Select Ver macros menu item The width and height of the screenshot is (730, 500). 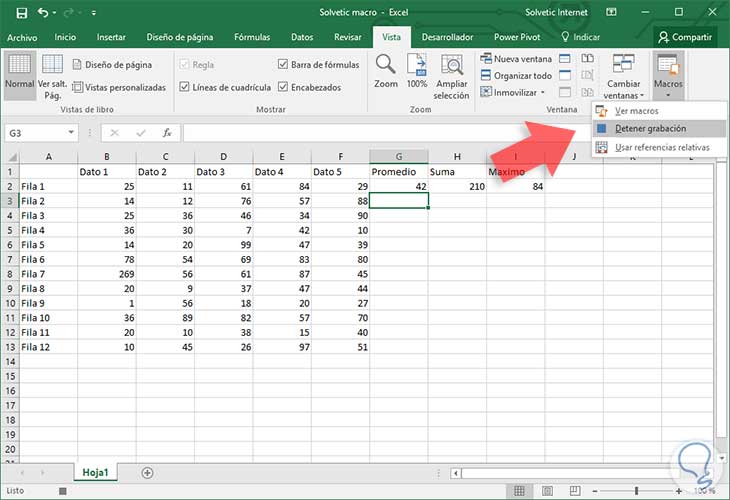click(x=659, y=111)
